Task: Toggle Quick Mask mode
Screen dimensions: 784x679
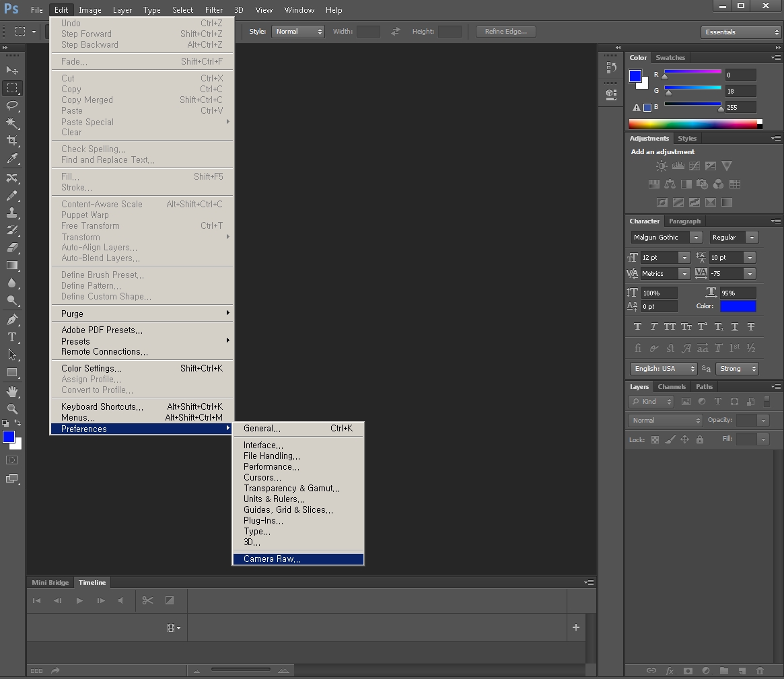Action: click(x=12, y=460)
